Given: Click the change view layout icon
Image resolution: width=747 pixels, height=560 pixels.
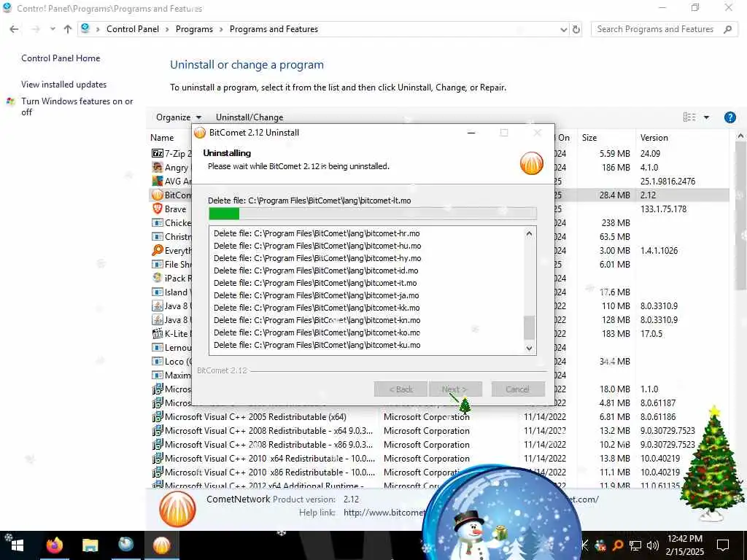Looking at the screenshot, I should coord(689,117).
